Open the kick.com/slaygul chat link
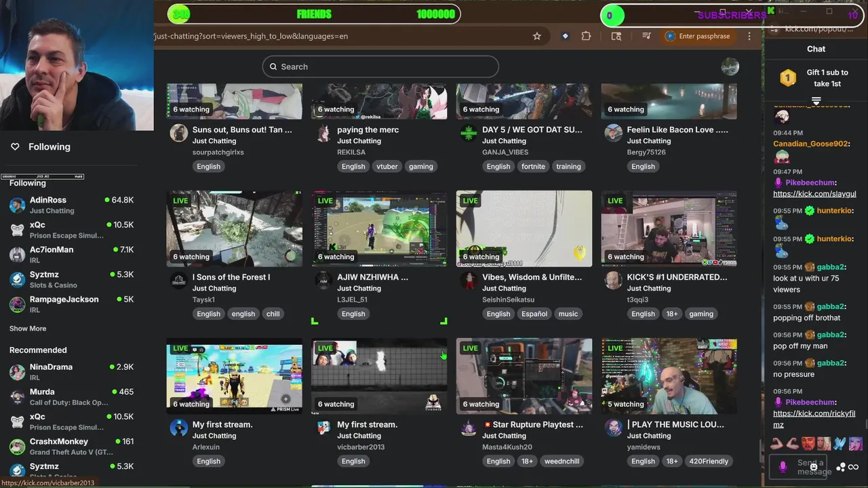This screenshot has height=488, width=868. point(814,194)
